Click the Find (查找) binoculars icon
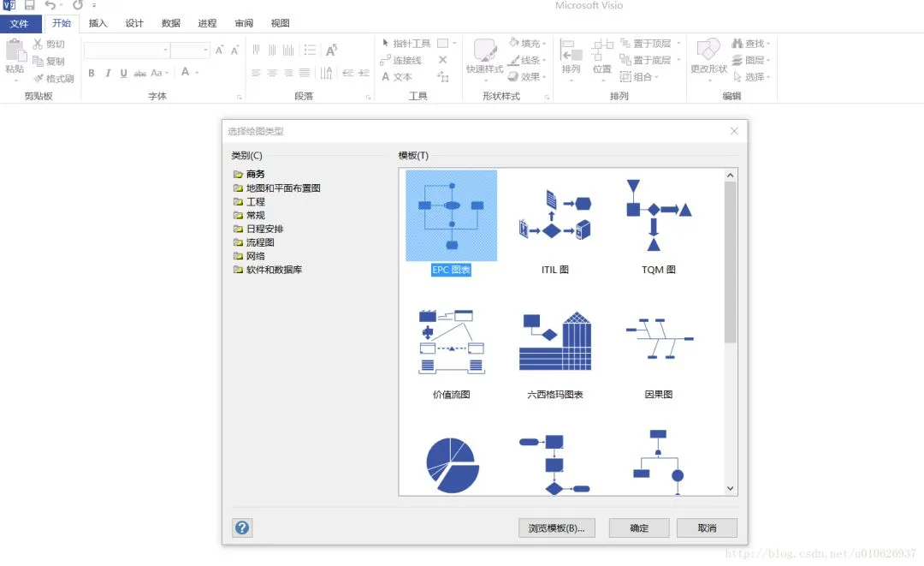Screen dimensions: 924x566 click(x=737, y=44)
